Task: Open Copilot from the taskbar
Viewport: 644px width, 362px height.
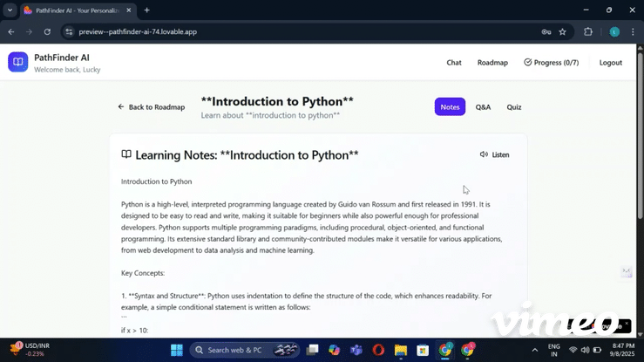Action: (334, 350)
